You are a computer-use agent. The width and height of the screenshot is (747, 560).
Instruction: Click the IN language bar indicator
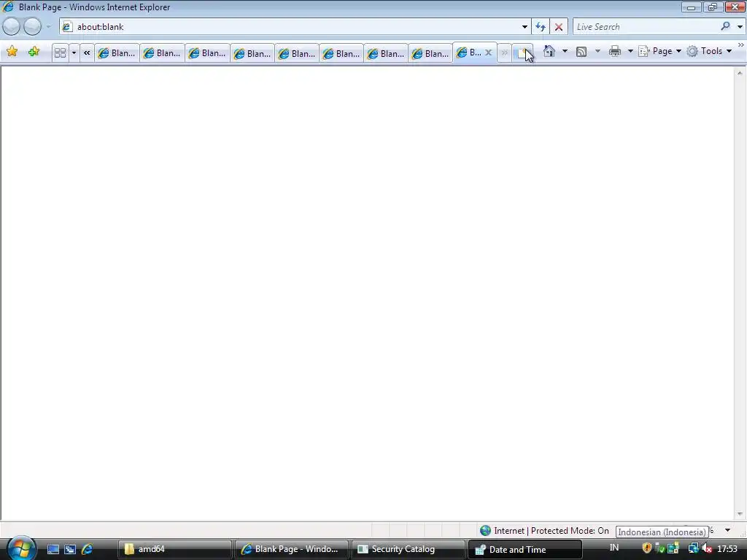(x=614, y=548)
